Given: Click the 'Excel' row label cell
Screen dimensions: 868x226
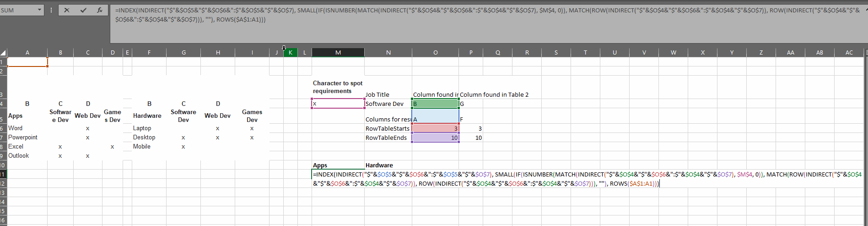Looking at the screenshot, I should pyautogui.click(x=27, y=147).
